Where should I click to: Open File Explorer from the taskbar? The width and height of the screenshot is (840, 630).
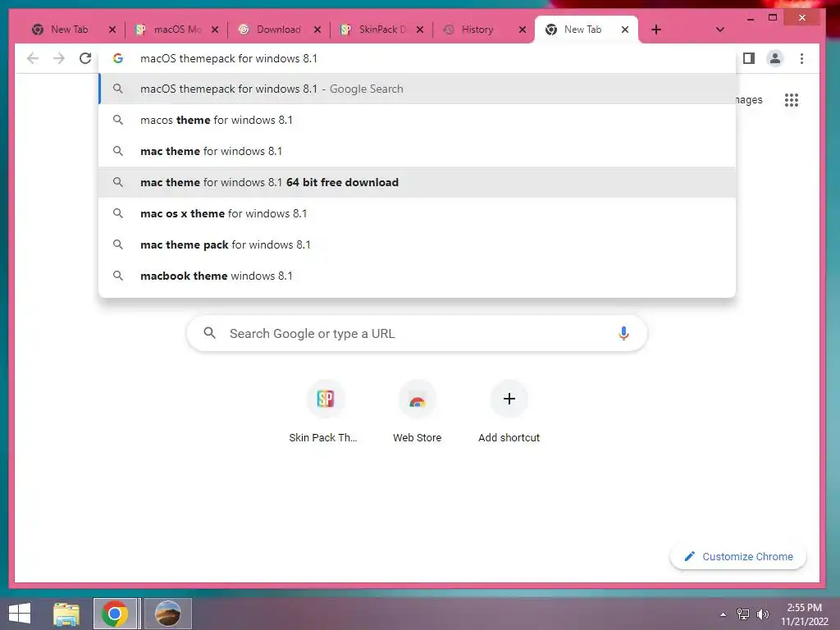(x=66, y=614)
